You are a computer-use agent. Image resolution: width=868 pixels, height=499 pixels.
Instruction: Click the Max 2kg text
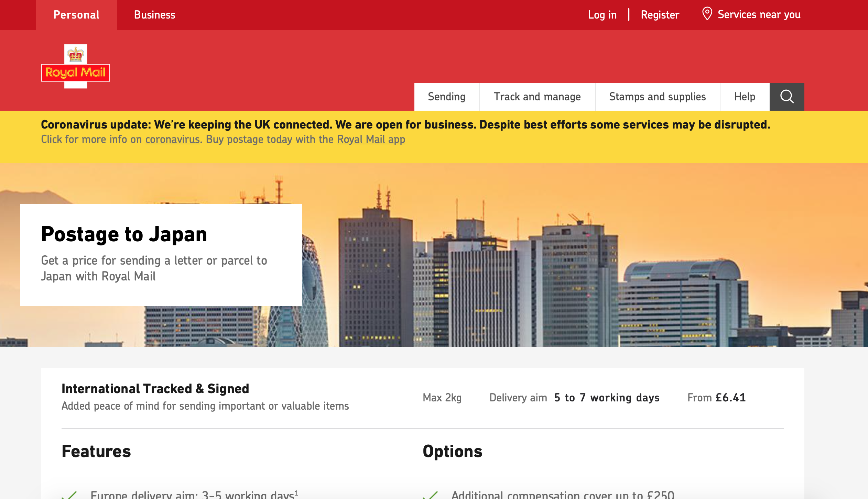(442, 398)
